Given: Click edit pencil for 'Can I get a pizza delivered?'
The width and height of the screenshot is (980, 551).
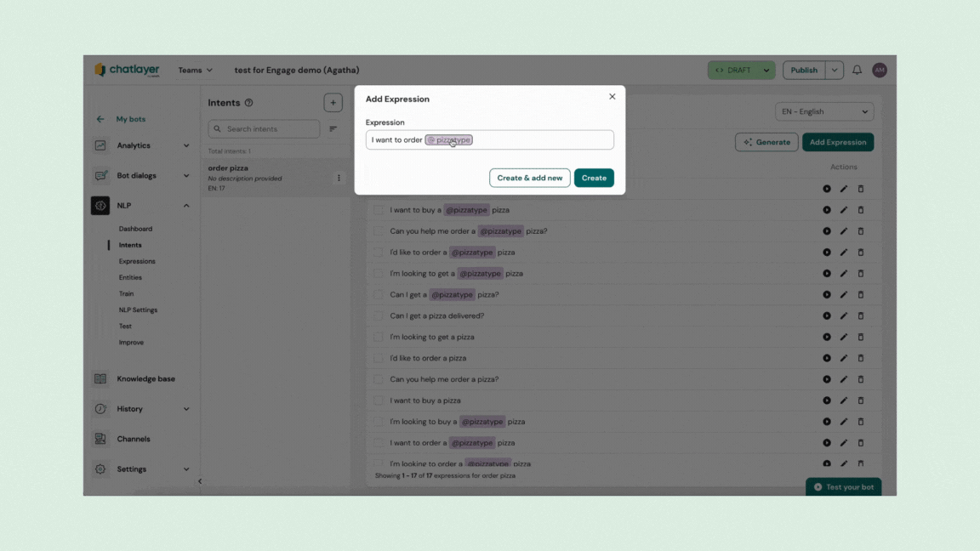Looking at the screenshot, I should point(844,316).
